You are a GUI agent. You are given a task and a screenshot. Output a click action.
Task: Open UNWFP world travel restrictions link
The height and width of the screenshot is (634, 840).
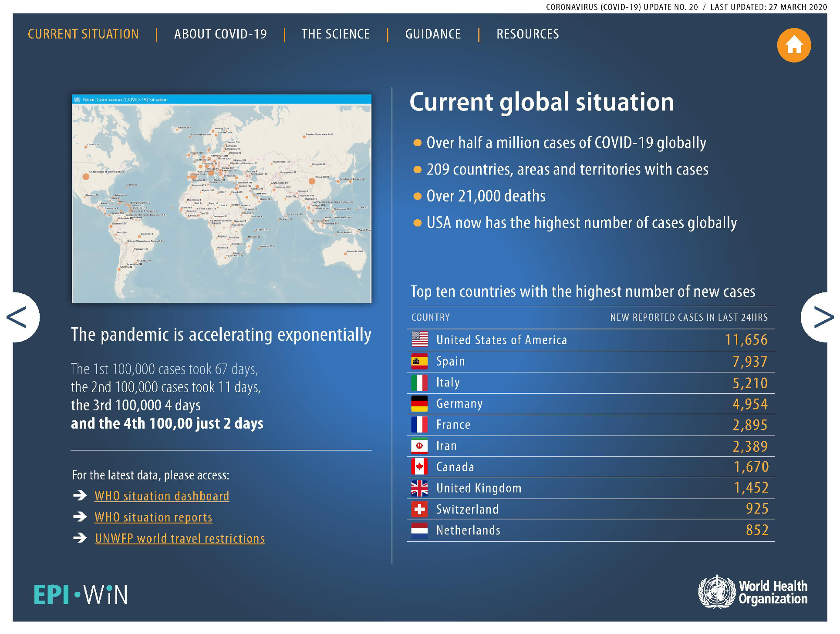179,539
